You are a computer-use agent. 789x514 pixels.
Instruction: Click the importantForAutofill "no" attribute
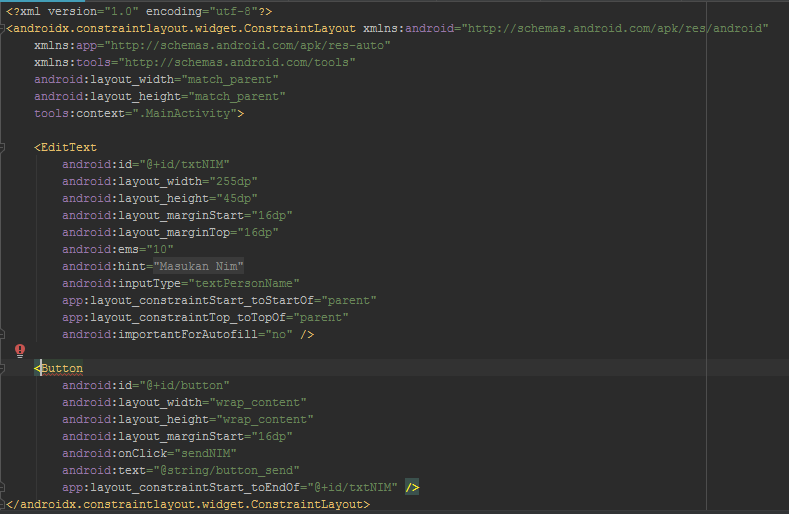pyautogui.click(x=177, y=335)
